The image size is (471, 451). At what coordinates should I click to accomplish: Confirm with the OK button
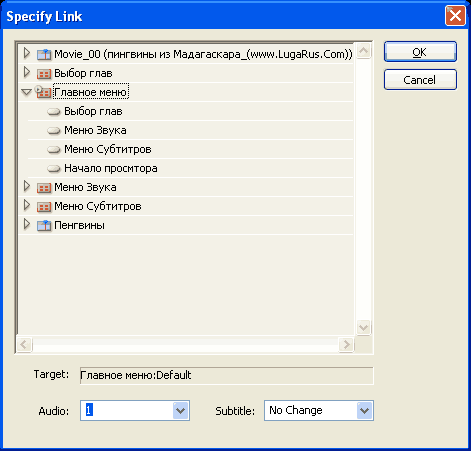click(420, 52)
